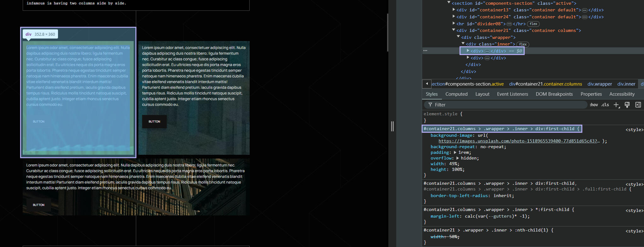Click the flex badge beside hr divider08
Screen dimensions: 644x247
533,24
